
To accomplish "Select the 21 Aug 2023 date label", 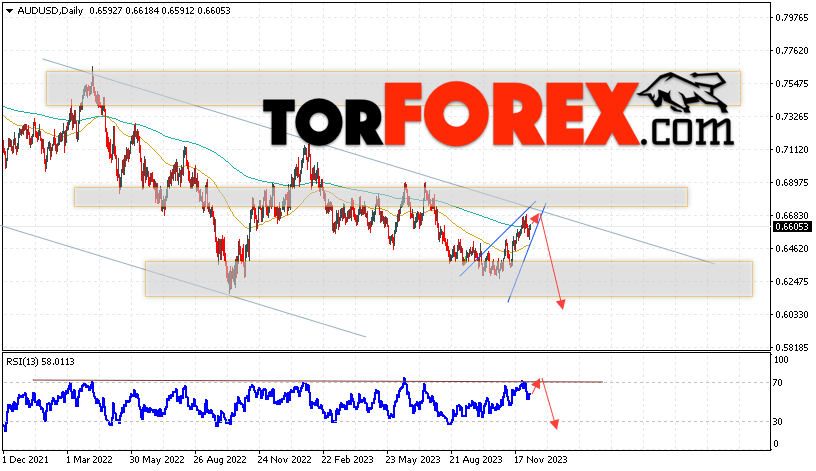I will point(476,460).
